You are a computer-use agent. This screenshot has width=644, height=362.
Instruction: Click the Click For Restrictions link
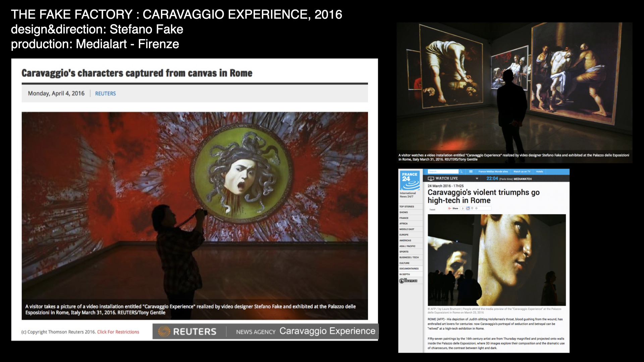pyautogui.click(x=118, y=332)
